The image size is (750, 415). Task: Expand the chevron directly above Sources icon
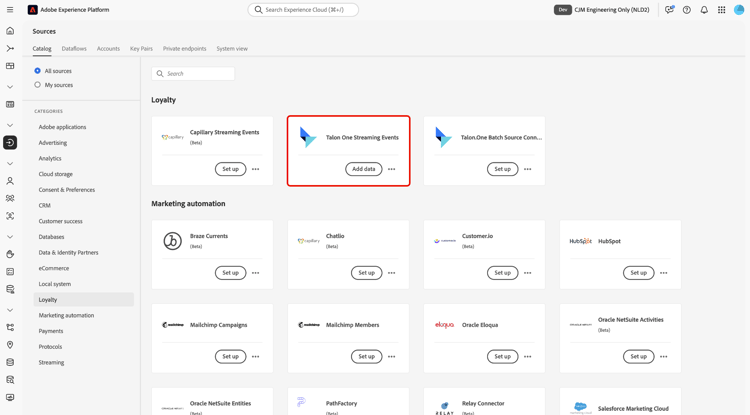[x=10, y=125]
